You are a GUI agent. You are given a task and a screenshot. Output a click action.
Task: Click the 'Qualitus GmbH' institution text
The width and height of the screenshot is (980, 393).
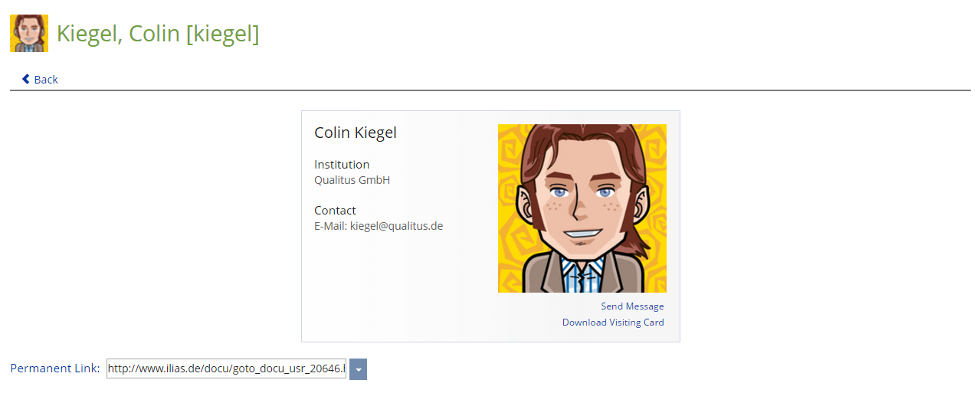352,180
